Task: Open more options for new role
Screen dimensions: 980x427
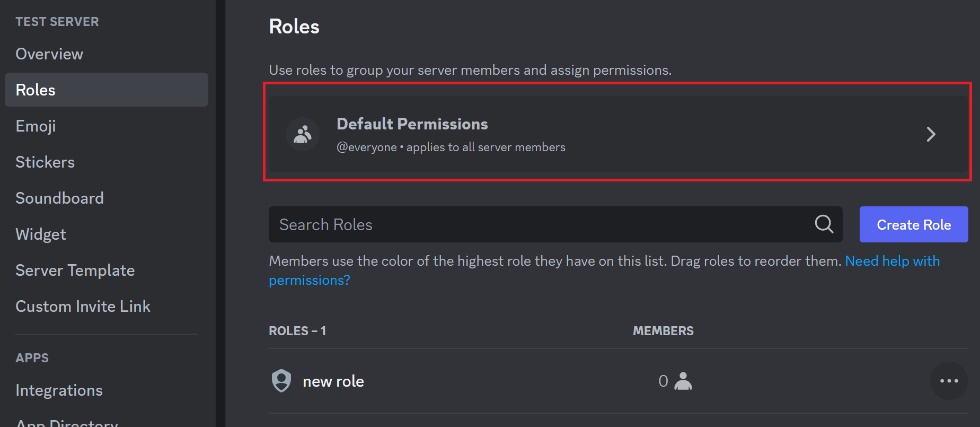Action: [949, 381]
